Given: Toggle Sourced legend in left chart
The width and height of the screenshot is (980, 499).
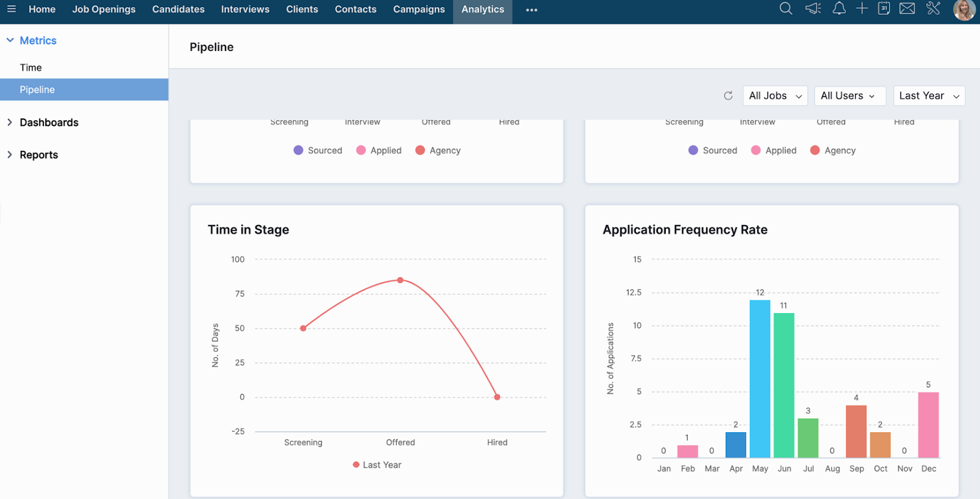Looking at the screenshot, I should coord(318,150).
